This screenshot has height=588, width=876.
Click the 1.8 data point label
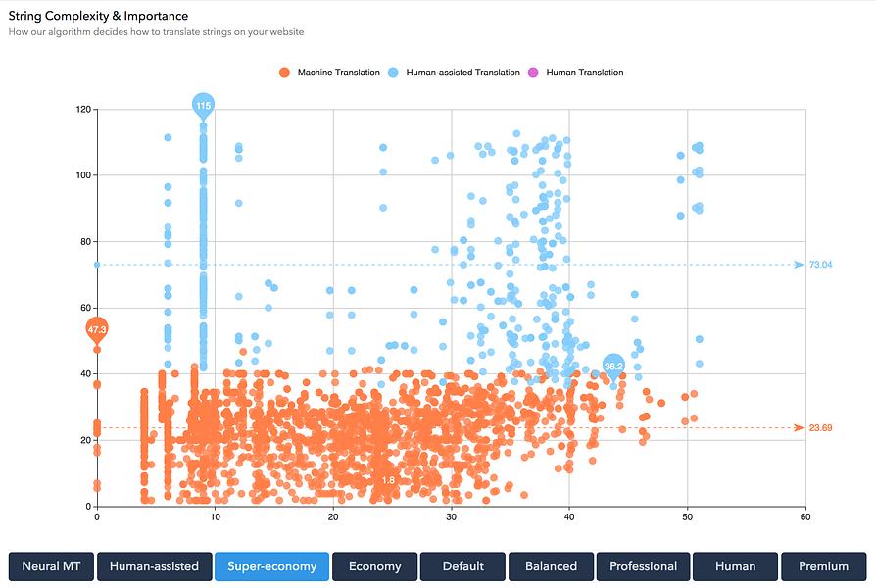(x=388, y=480)
